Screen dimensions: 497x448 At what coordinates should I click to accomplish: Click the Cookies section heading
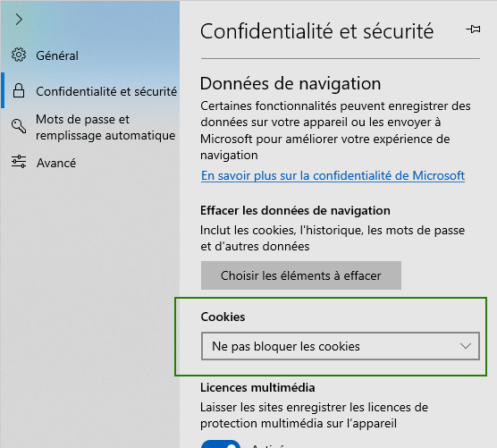click(x=223, y=317)
